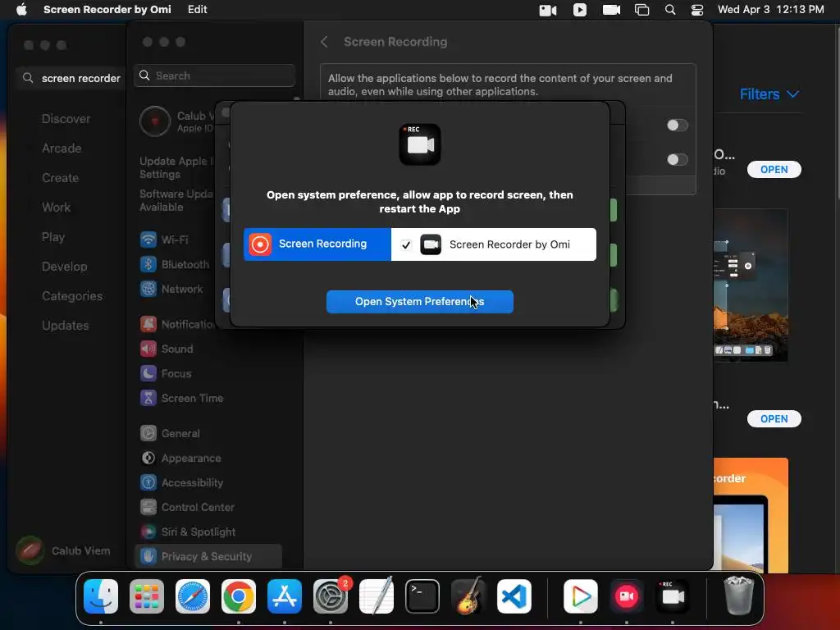This screenshot has width=840, height=630.
Task: Click Calub Viem account in App Store
Action: pyautogui.click(x=63, y=550)
